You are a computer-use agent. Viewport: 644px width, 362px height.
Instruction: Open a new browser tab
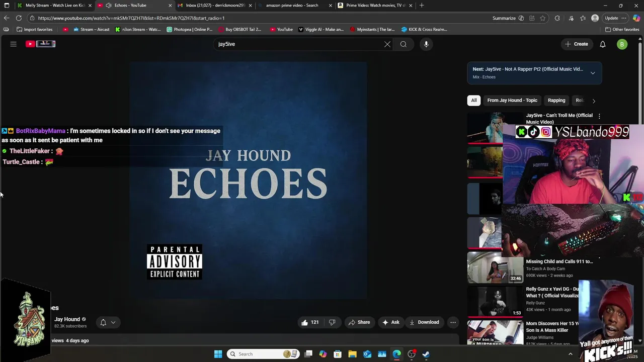[422, 6]
